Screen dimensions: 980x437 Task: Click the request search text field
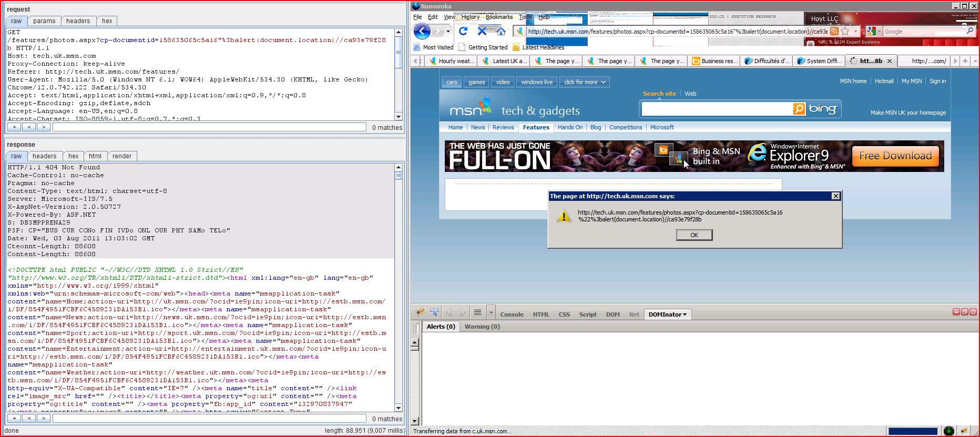[209, 127]
